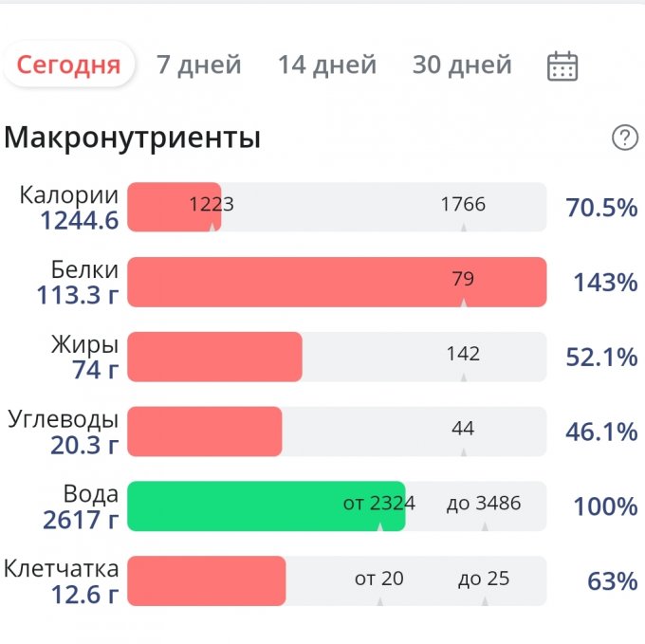The height and width of the screenshot is (644, 645).
Task: Click the Макронутриенты heading
Action: point(132,138)
